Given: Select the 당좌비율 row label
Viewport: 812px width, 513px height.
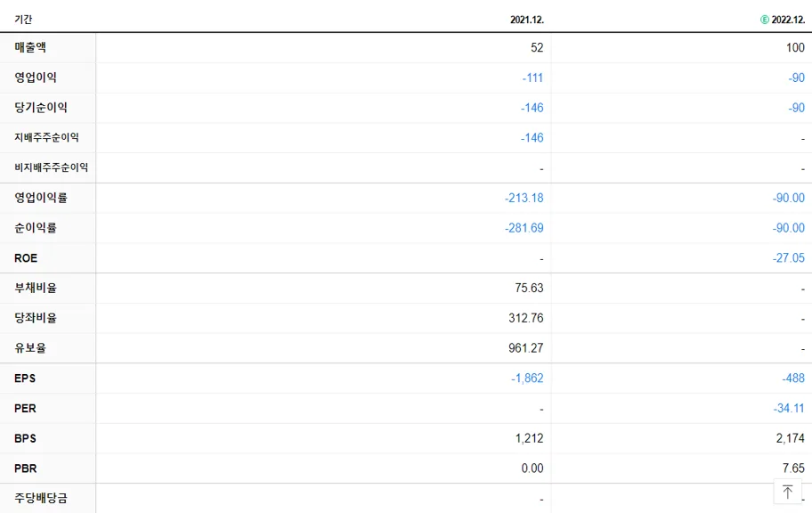Looking at the screenshot, I should [x=36, y=318].
